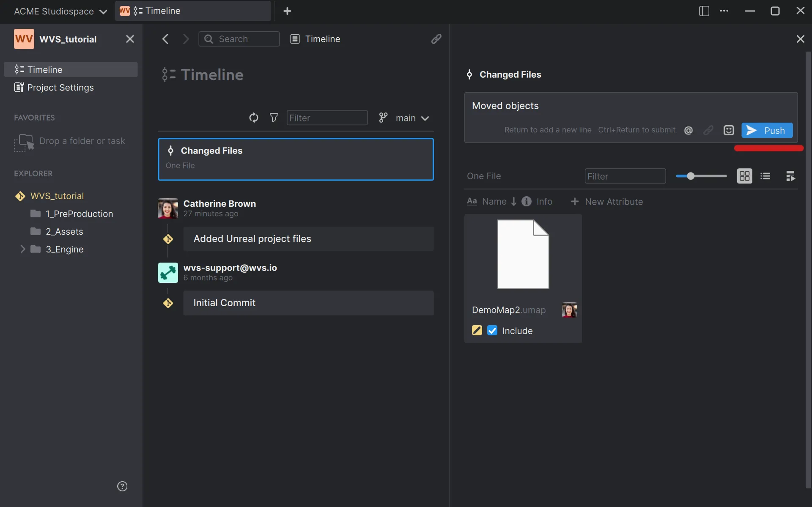Open ACME Studiospace workspace dropdown
812x507 pixels.
point(60,11)
